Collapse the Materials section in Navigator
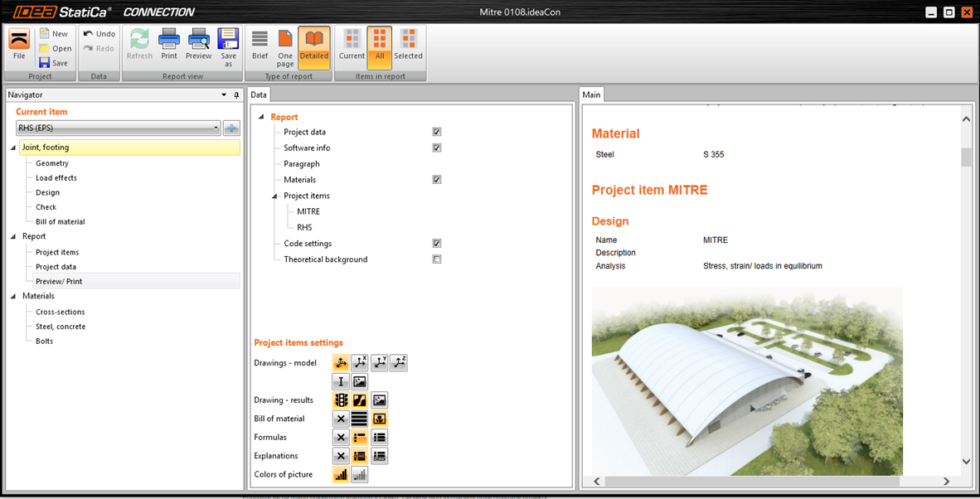Image resolution: width=980 pixels, height=499 pixels. coord(13,296)
